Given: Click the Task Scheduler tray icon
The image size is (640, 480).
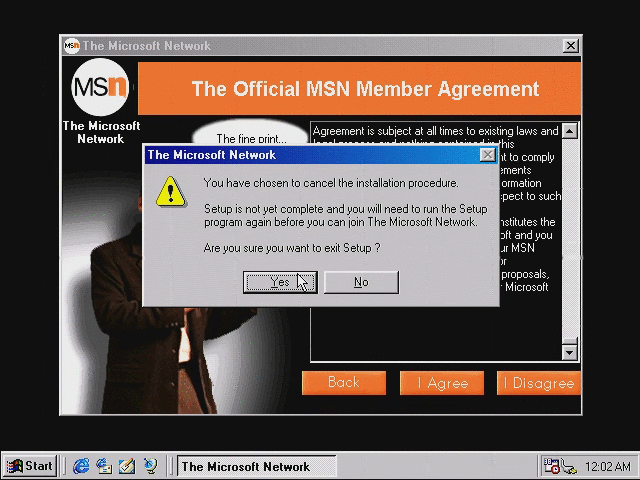Looking at the screenshot, I should click(551, 466).
